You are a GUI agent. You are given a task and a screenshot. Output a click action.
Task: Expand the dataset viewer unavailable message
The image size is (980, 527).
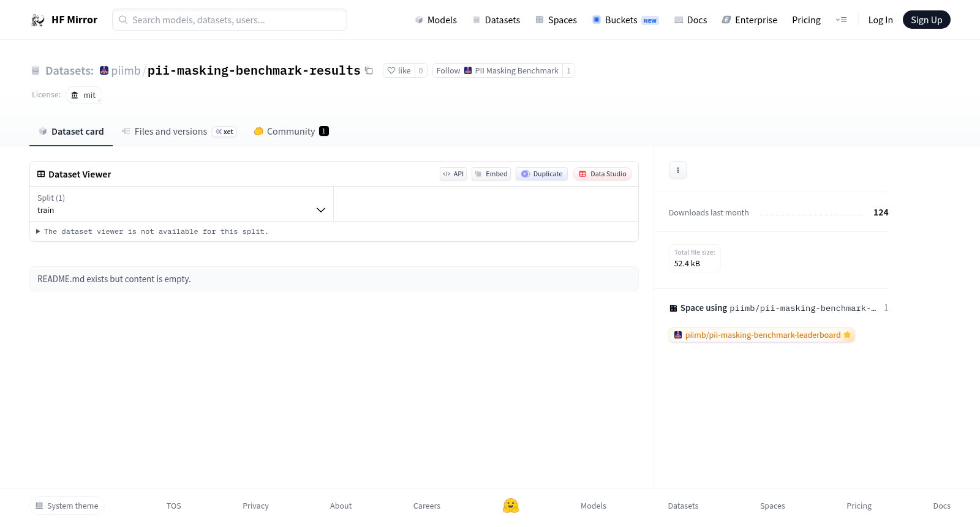152,231
